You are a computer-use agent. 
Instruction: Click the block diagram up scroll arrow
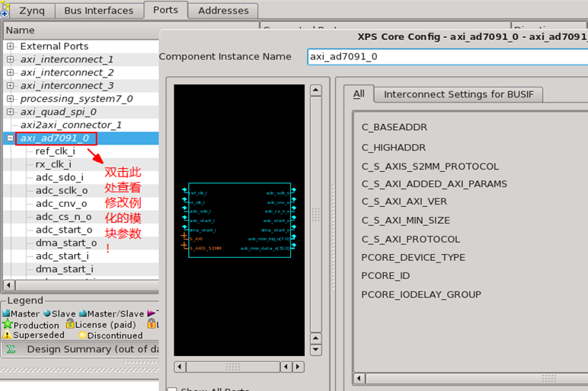316,91
